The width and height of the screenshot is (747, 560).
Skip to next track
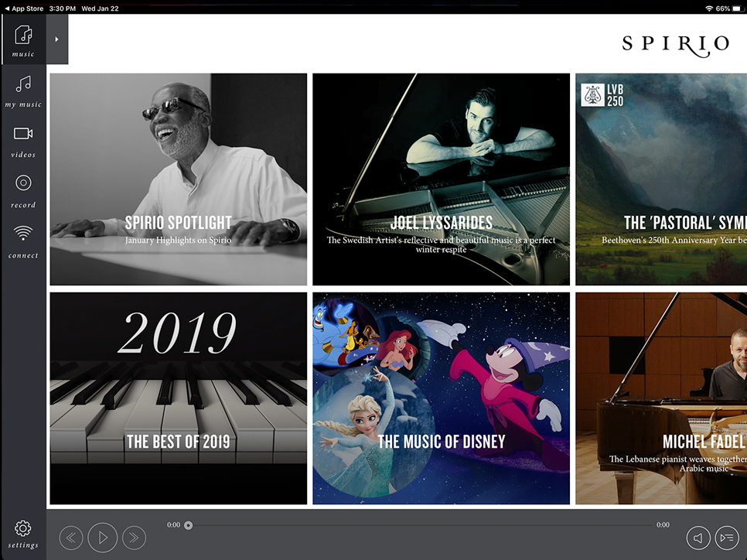[134, 538]
